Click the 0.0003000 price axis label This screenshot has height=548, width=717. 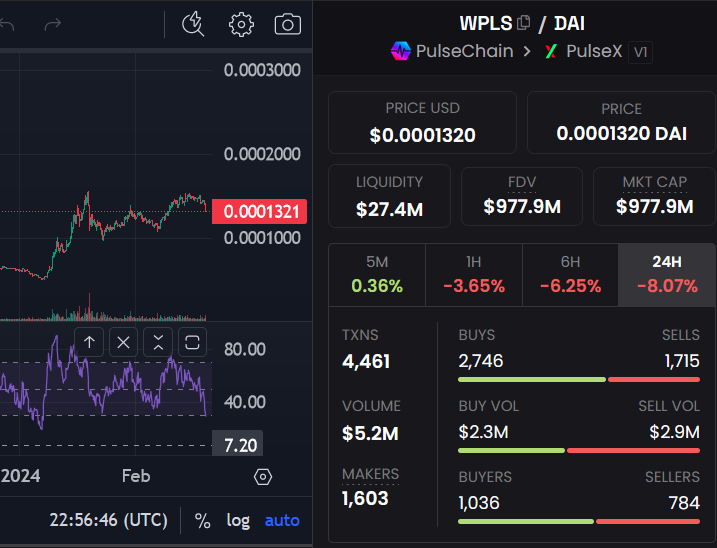262,70
